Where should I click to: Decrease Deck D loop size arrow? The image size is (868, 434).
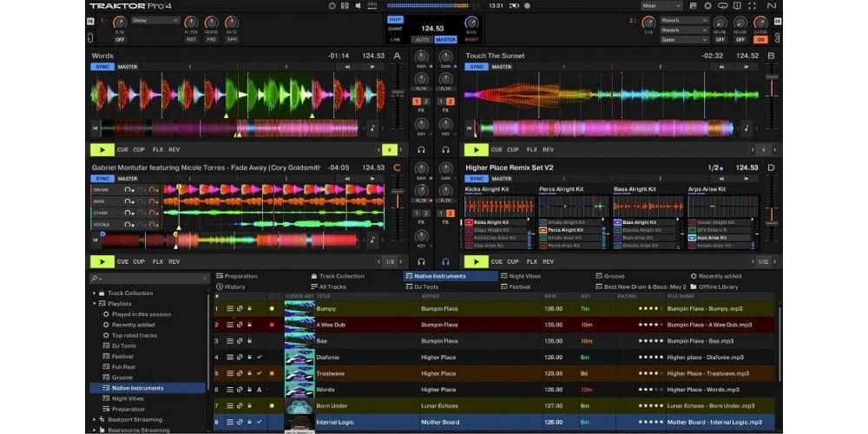coord(753,262)
